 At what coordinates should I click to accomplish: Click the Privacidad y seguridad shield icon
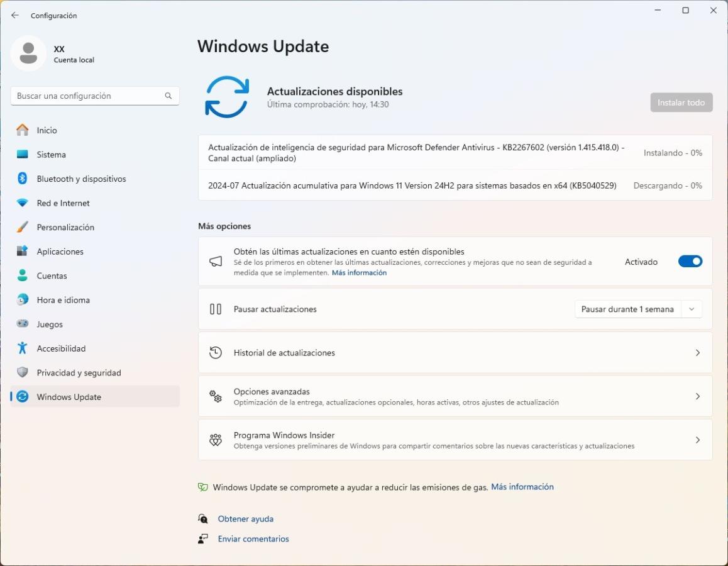23,372
